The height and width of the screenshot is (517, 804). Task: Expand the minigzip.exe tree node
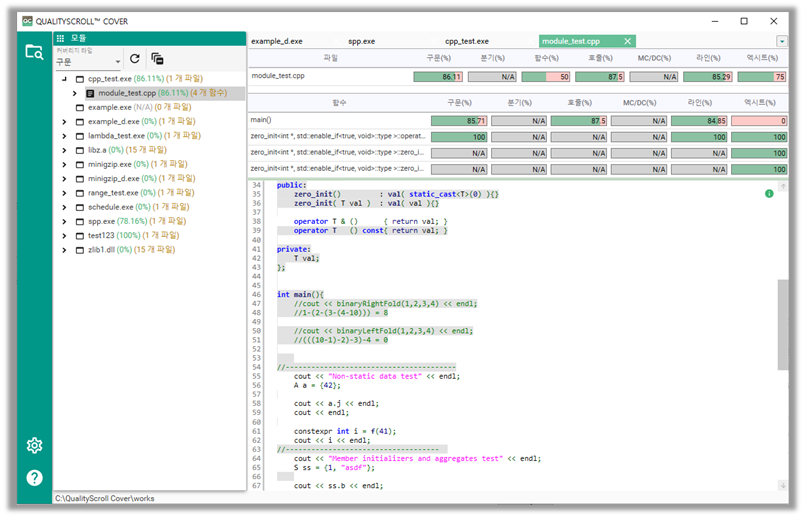point(64,165)
